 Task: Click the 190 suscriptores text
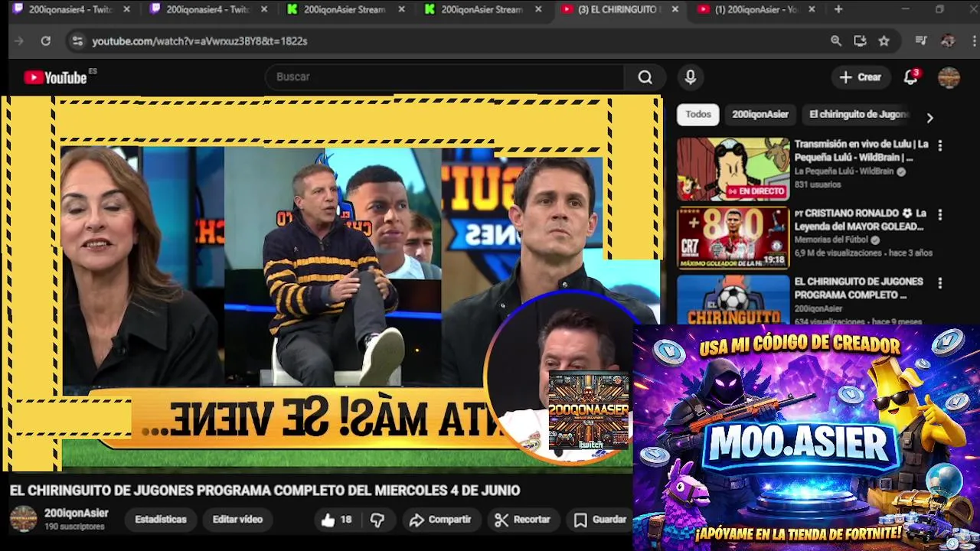pyautogui.click(x=74, y=527)
